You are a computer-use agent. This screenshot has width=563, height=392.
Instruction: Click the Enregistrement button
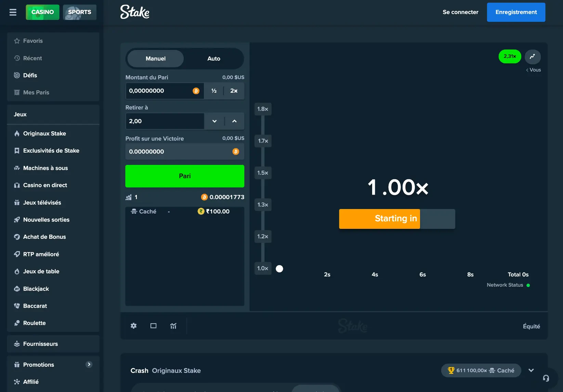coord(516,12)
